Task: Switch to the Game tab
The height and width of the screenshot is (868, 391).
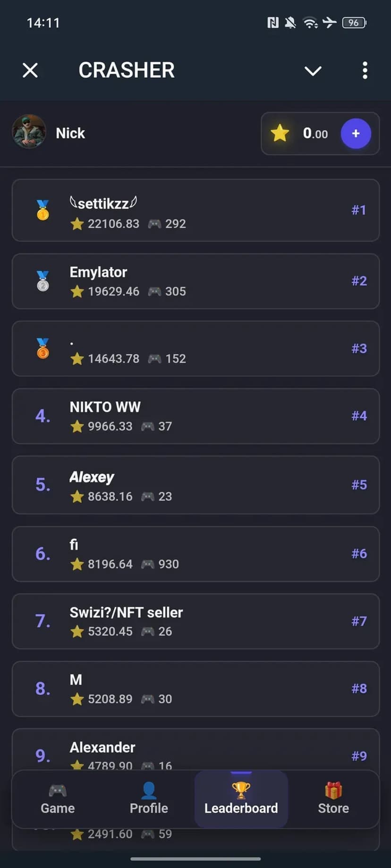Action: point(58,799)
